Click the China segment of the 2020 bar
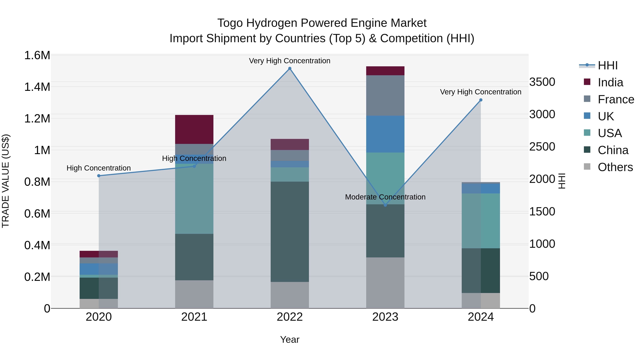644x362 pixels. click(99, 288)
